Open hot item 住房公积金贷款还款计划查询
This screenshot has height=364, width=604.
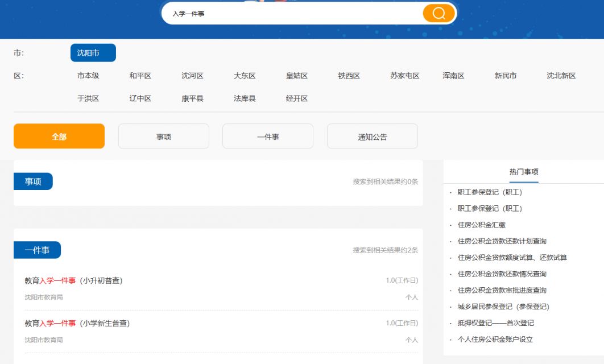502,241
